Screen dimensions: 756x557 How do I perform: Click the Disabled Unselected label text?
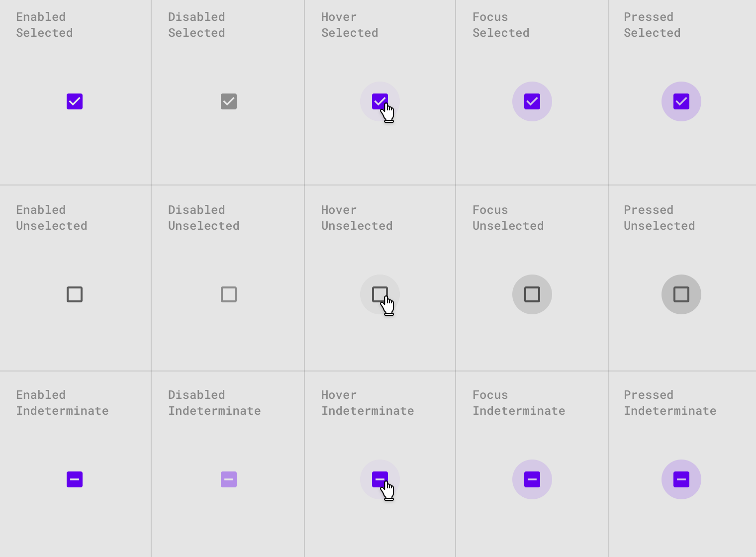(203, 217)
